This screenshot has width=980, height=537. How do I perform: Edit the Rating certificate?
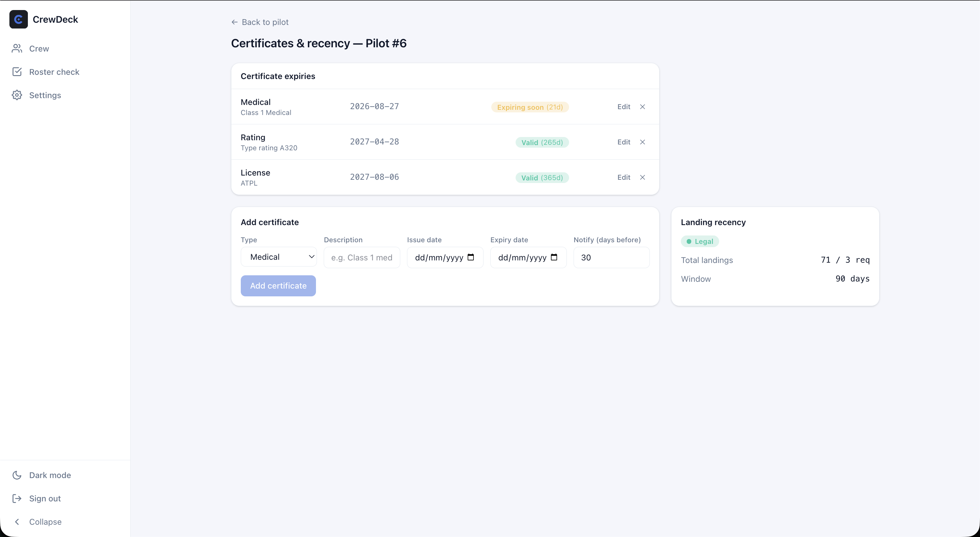point(624,142)
